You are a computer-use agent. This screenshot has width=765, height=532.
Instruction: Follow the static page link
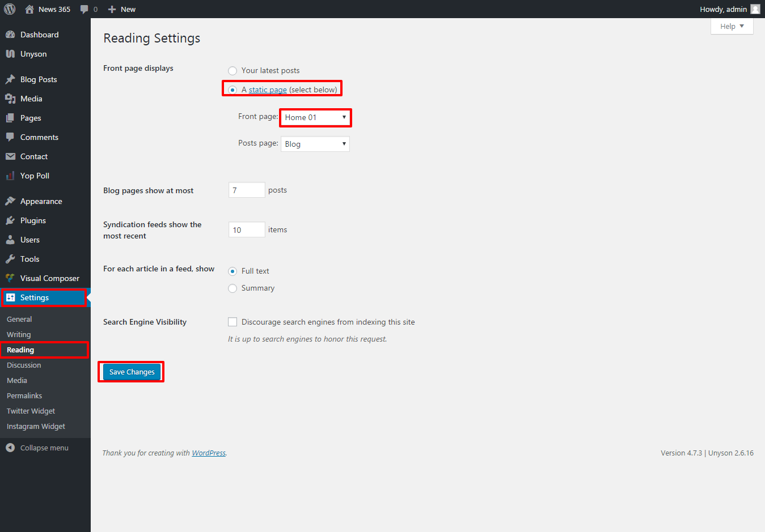pyautogui.click(x=268, y=90)
